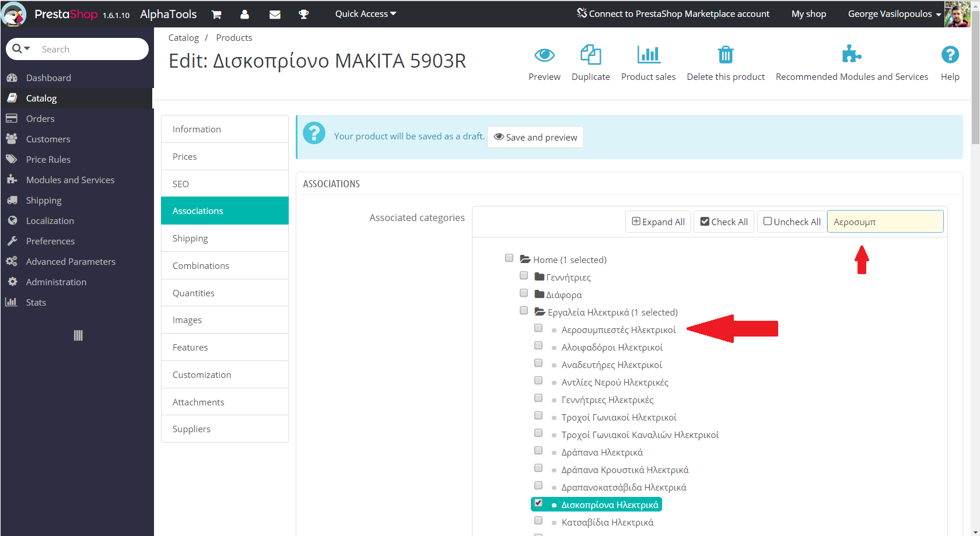The width and height of the screenshot is (980, 536).
Task: Click the Expand All button
Action: [659, 222]
